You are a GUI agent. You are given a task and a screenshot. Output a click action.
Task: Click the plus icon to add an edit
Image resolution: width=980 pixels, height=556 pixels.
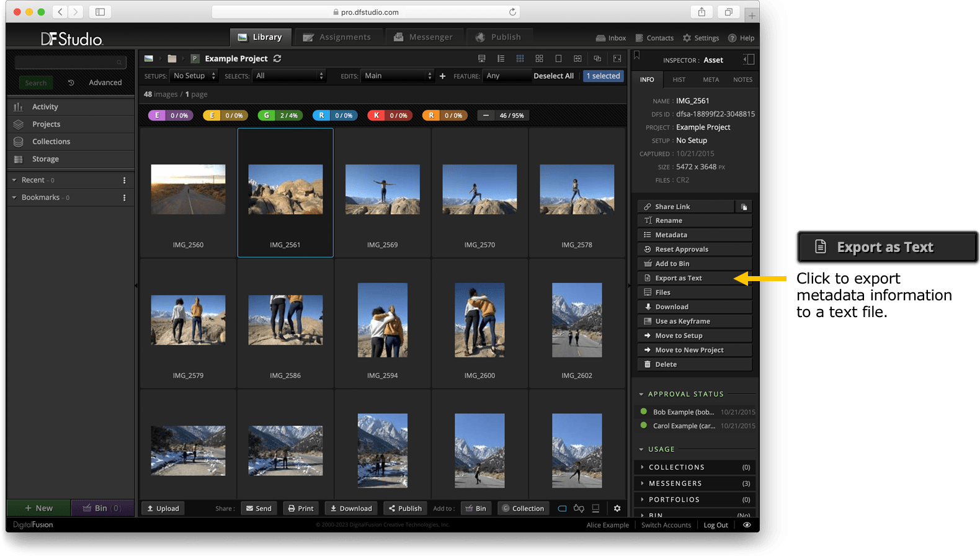coord(442,76)
